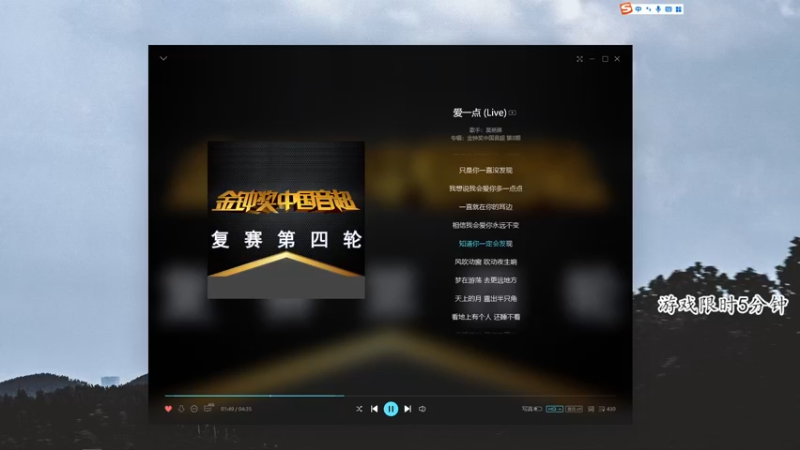The image size is (800, 450).
Task: Click the MV badge beside 爱一点 (Live)
Action: [513, 113]
